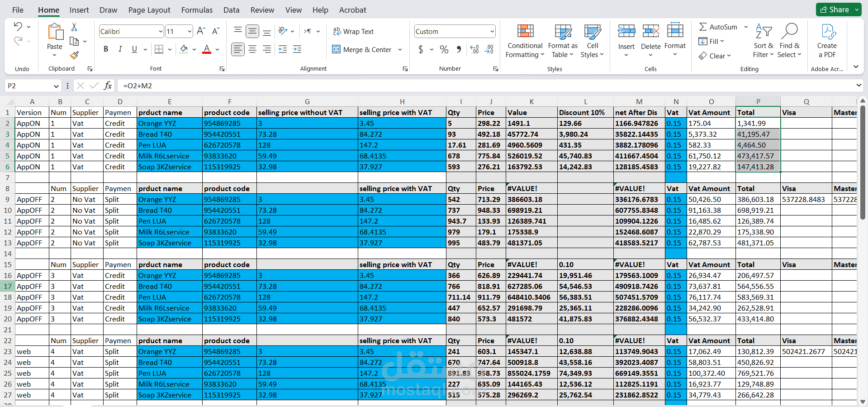Click the Insert Function fx icon
The width and height of the screenshot is (868, 407).
point(108,86)
